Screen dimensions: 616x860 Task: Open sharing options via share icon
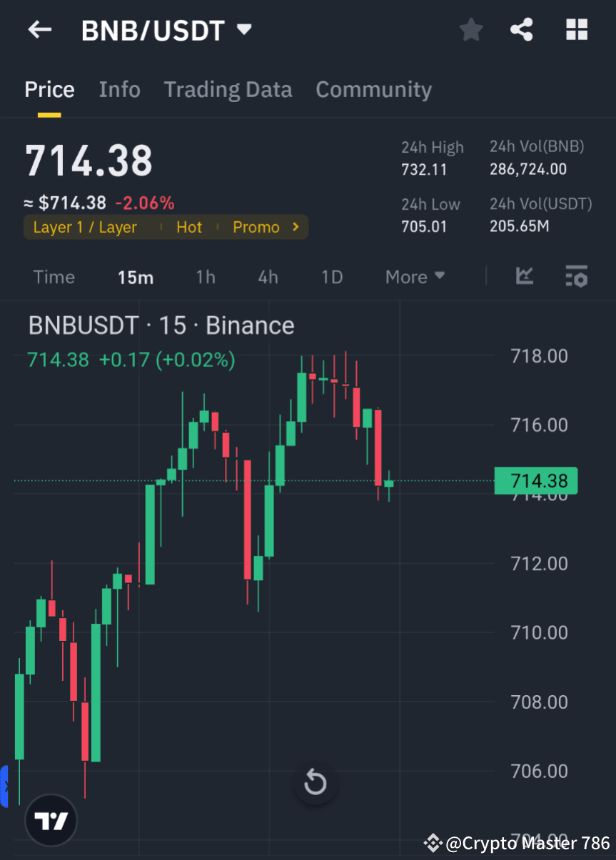[x=522, y=29]
